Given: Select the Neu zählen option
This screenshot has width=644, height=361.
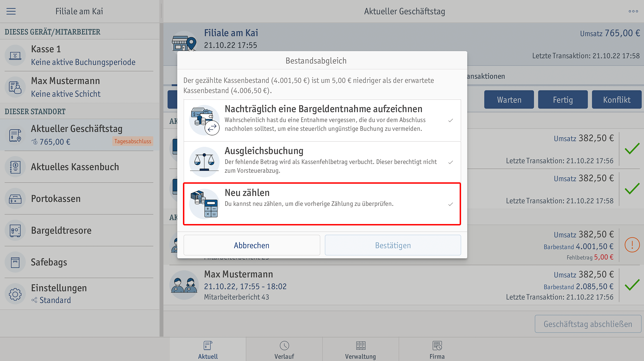Looking at the screenshot, I should [x=322, y=204].
